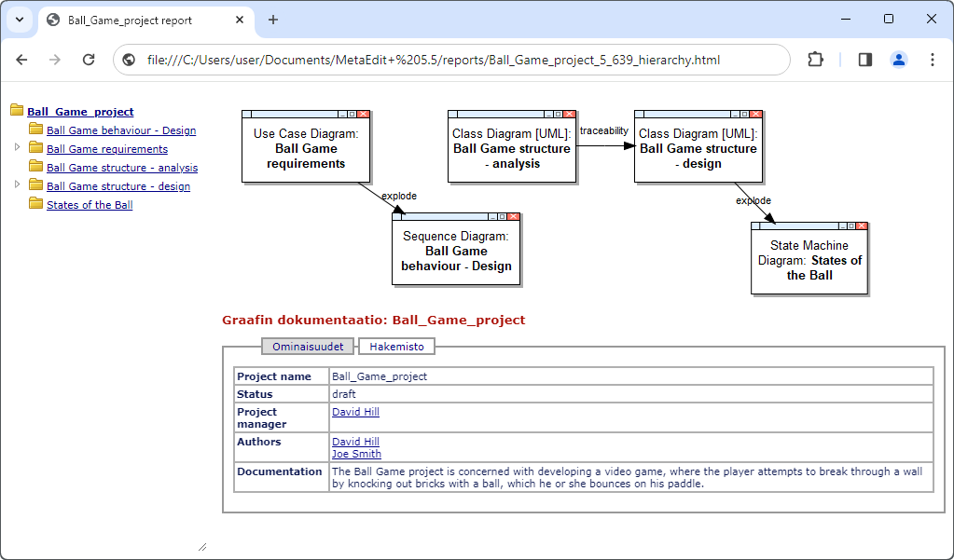The image size is (954, 560).
Task: Expand the Ball Game requirements tree node
Action: coord(16,147)
